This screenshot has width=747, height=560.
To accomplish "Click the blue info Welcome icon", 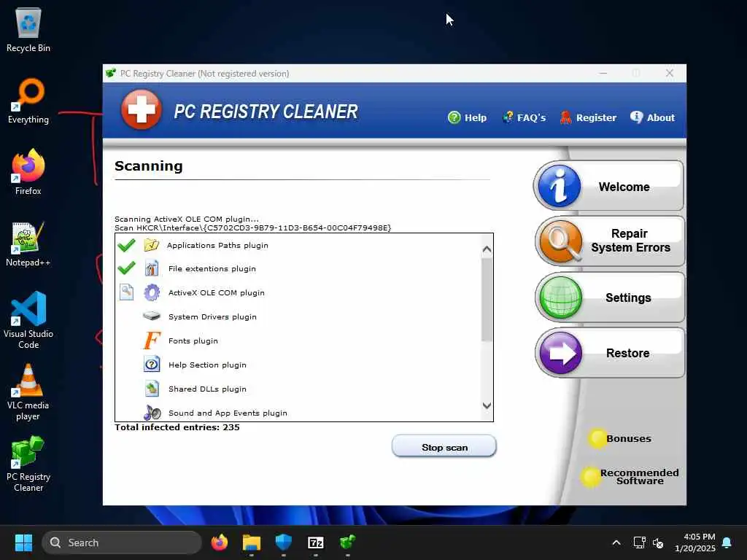I will click(560, 186).
